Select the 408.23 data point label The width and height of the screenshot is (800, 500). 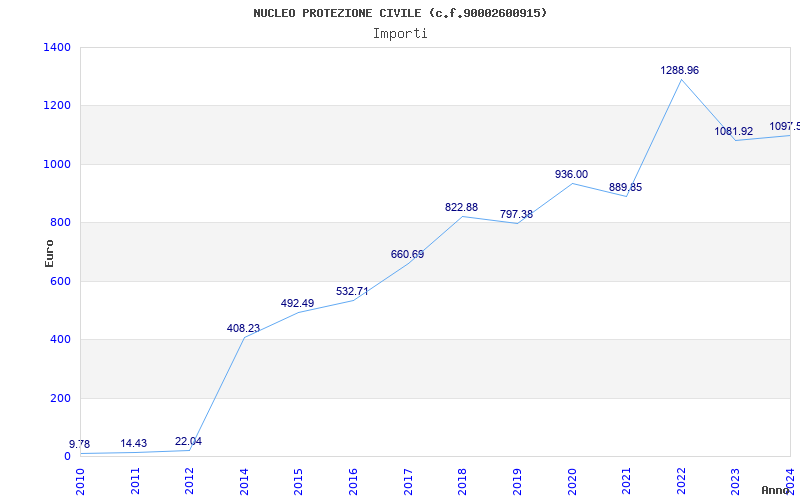pyautogui.click(x=243, y=328)
